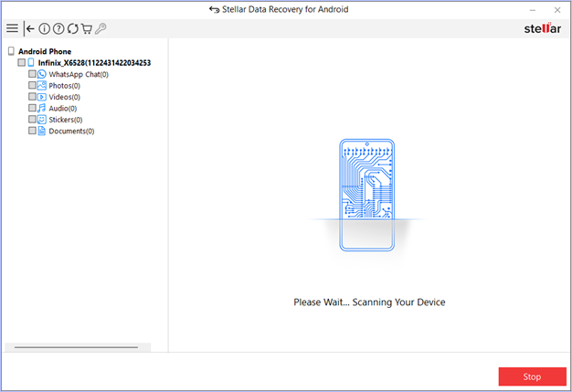572x392 pixels.
Task: Select Audio(0) item
Action: pyautogui.click(x=63, y=109)
